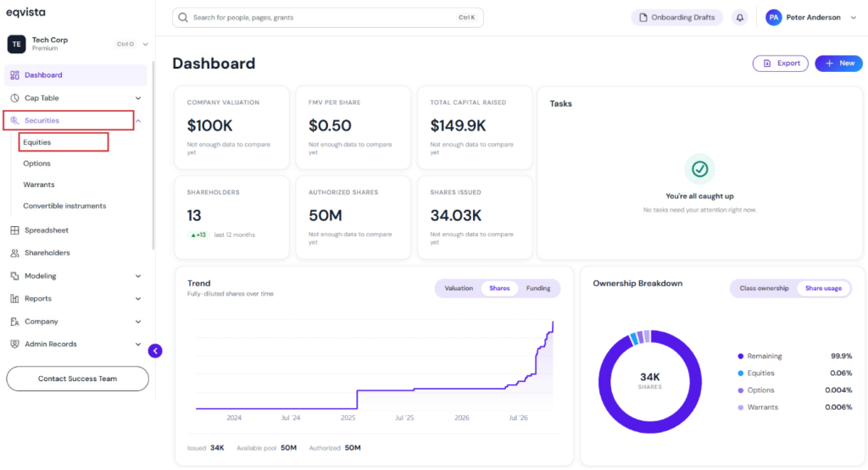
Task: Click the Reports chart icon
Action: point(14,299)
